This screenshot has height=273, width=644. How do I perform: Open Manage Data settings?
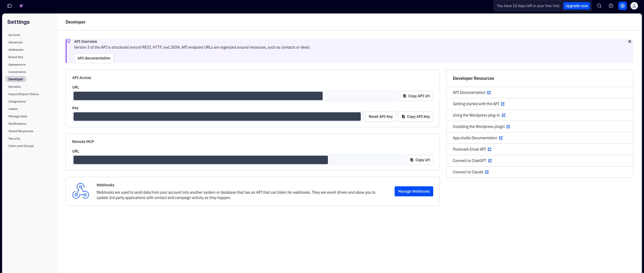click(18, 116)
